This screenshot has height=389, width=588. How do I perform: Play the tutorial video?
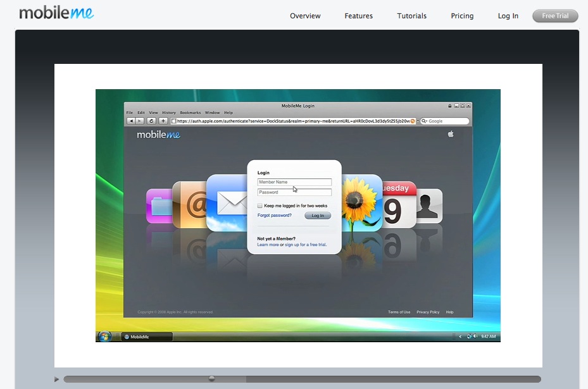point(56,380)
